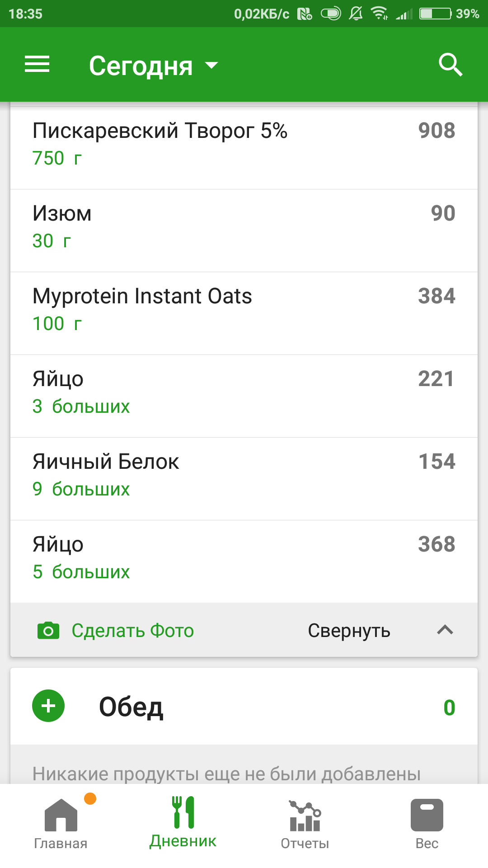Open the Пискаревский Творог 5% entry
Viewport: 488px width, 868px height.
tap(244, 145)
